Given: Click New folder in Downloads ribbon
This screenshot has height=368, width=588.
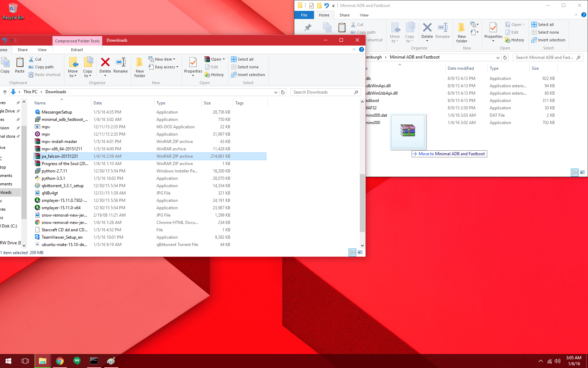Looking at the screenshot, I should (x=140, y=67).
